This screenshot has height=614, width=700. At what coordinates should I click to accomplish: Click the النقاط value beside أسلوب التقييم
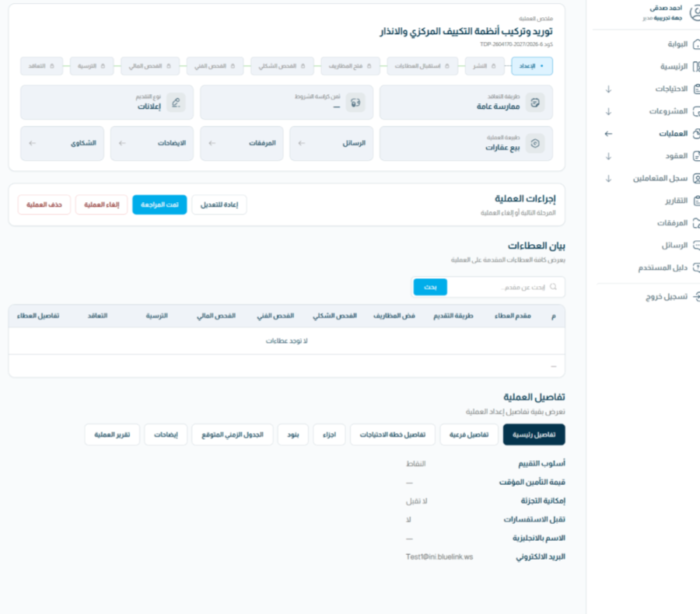point(415,464)
